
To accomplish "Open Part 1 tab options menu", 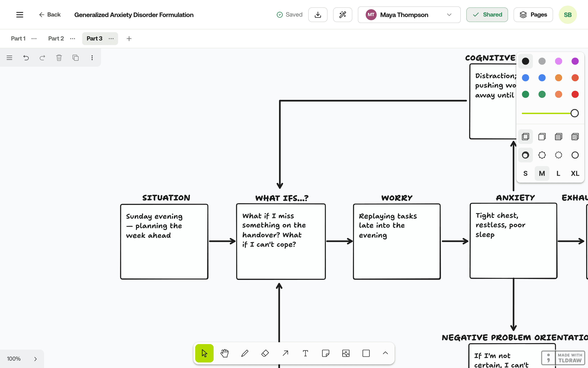I will pyautogui.click(x=34, y=38).
